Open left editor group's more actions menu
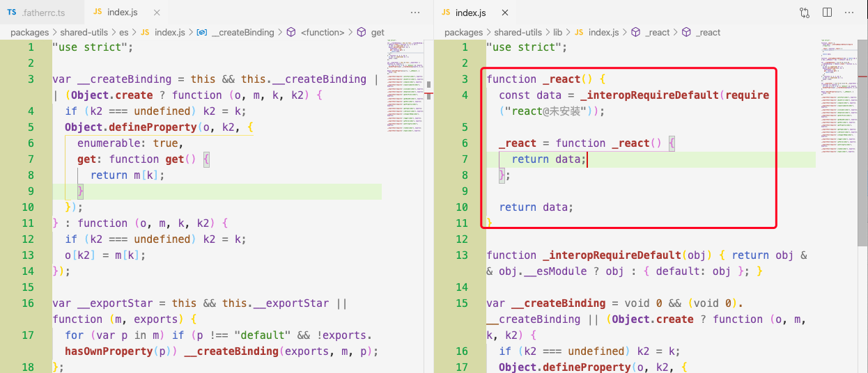Image resolution: width=868 pixels, height=373 pixels. [415, 13]
